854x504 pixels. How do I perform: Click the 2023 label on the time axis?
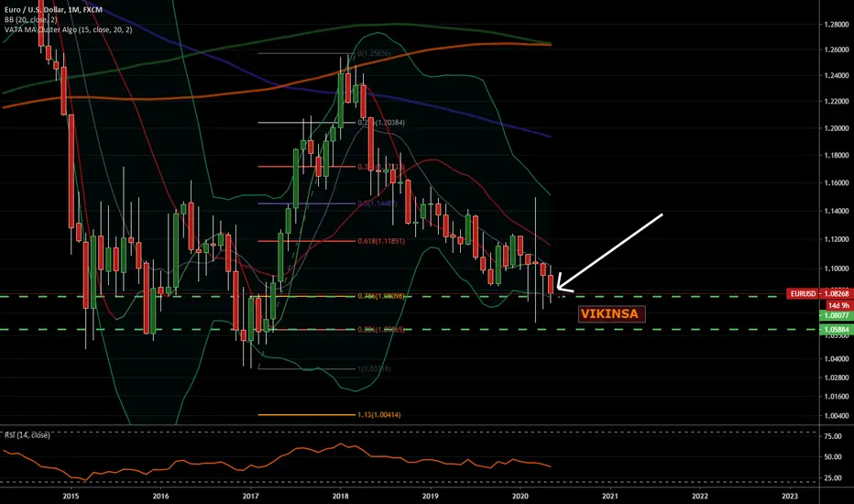pos(790,496)
